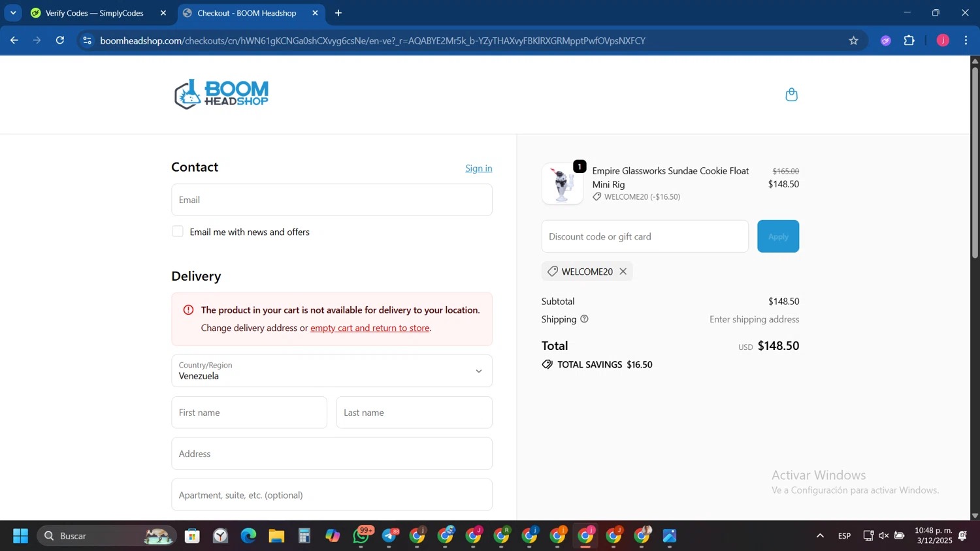
Task: Open the Windows Start menu
Action: tap(20, 536)
